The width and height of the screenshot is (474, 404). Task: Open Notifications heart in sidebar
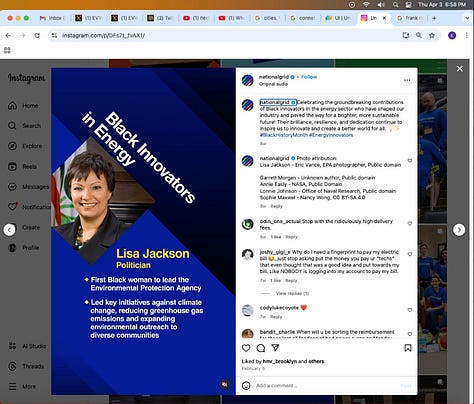tap(29, 207)
